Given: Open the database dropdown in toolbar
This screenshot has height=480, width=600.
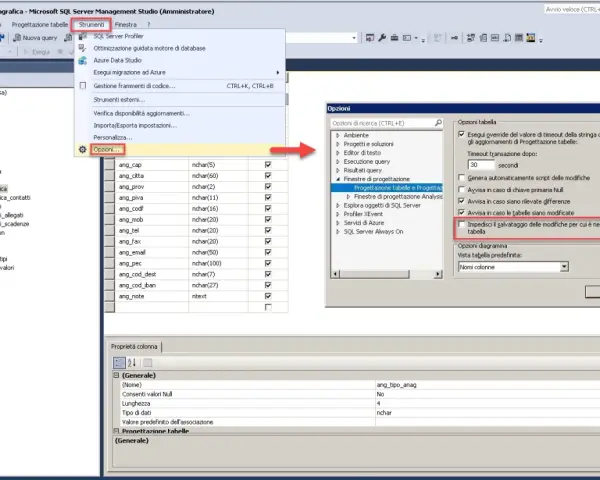Looking at the screenshot, I should [354, 38].
